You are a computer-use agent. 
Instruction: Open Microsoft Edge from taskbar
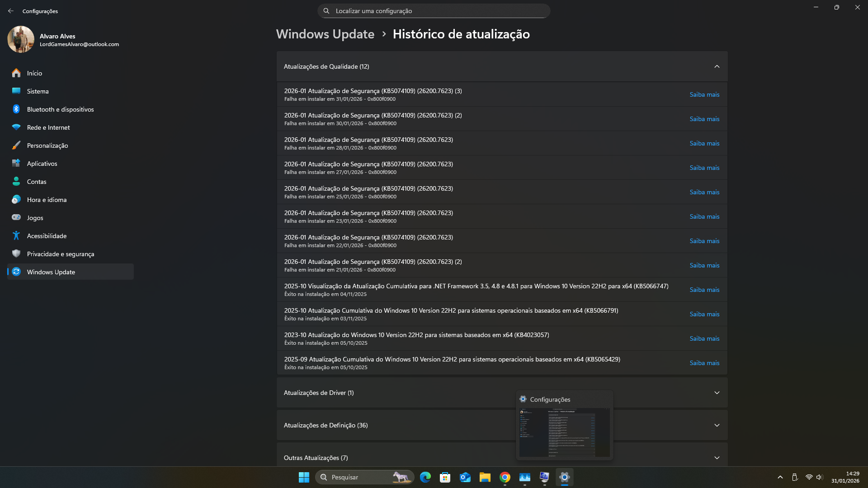point(425,477)
